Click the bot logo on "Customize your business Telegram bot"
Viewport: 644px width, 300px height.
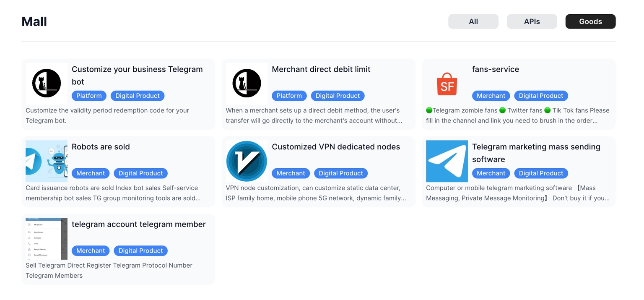pos(46,83)
